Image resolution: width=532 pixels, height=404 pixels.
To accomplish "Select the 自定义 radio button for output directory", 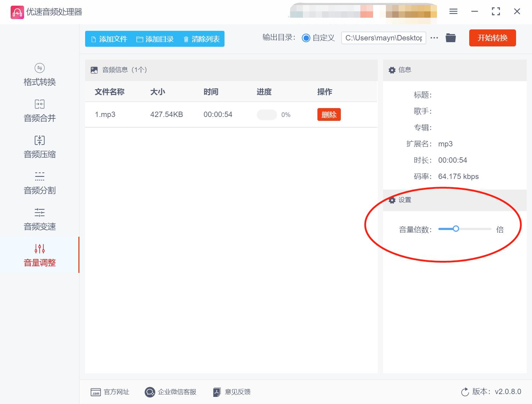I will 306,38.
